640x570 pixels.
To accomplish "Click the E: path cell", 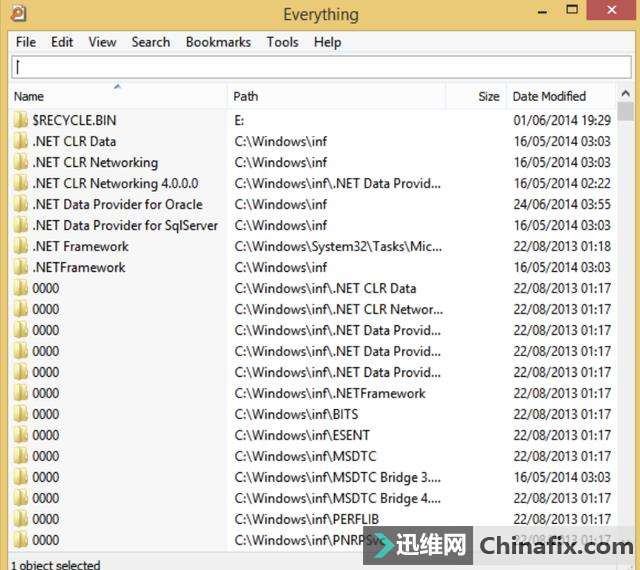I will coord(239,120).
